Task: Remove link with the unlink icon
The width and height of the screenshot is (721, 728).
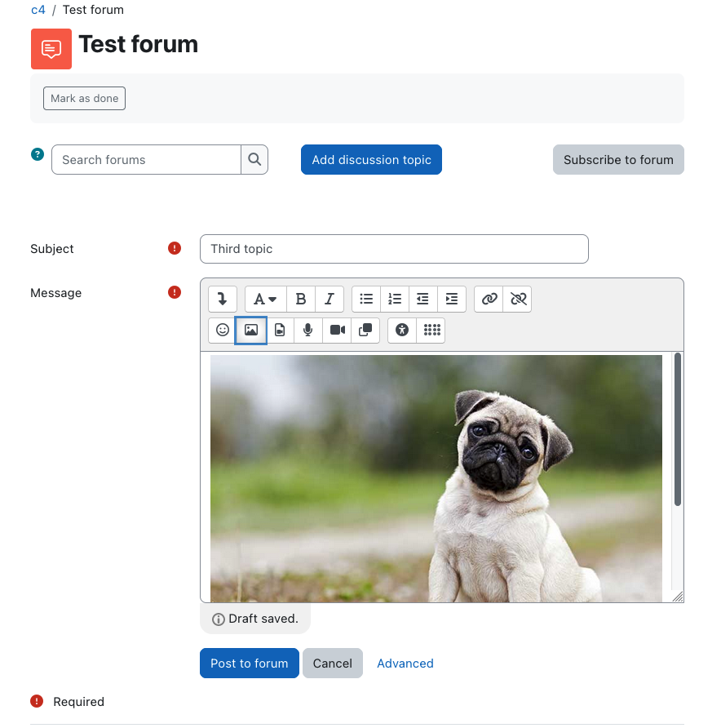Action: pyautogui.click(x=517, y=299)
